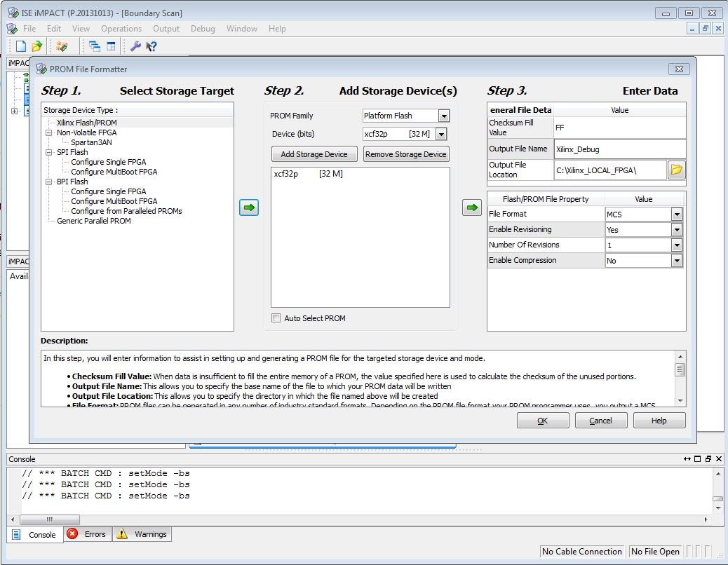Open the Enable Compression dropdown
Image resolution: width=728 pixels, height=565 pixels.
tap(677, 261)
